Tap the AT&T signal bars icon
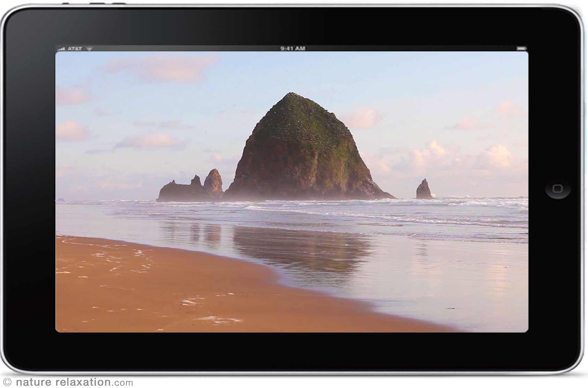The width and height of the screenshot is (588, 388). [62, 48]
